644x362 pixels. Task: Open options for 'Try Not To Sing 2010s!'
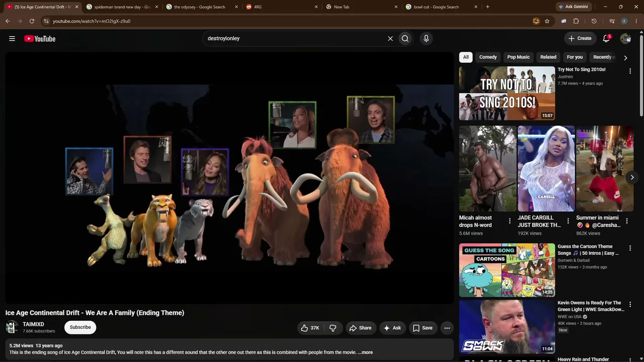coord(630,71)
